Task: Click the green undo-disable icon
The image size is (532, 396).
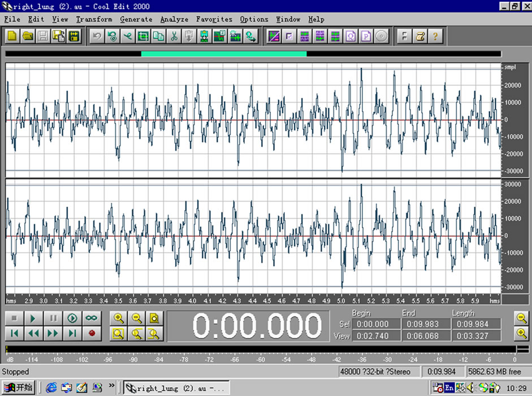Action: [x=113, y=36]
